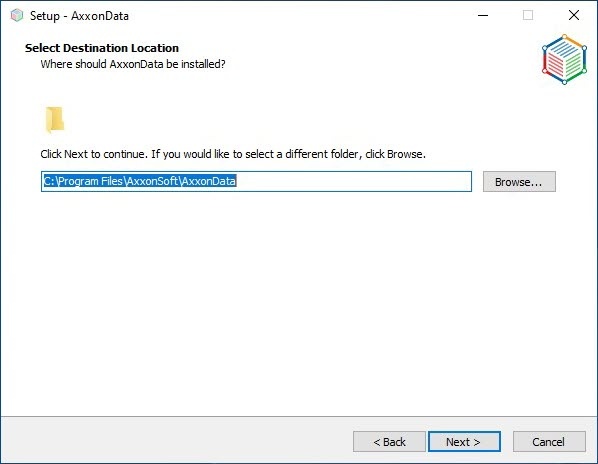Click the greyed-out maximize window button
The height and width of the screenshot is (464, 598).
(x=528, y=16)
